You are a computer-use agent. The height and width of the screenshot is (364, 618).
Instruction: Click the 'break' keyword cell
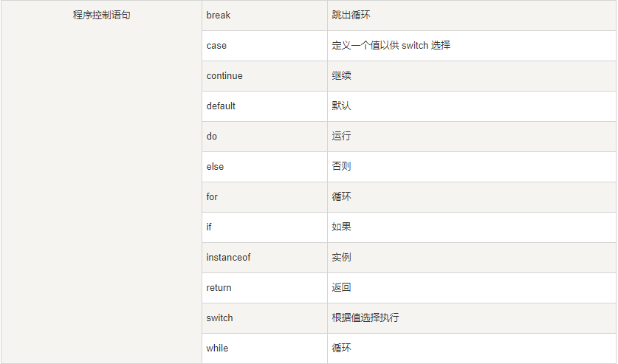pos(219,15)
